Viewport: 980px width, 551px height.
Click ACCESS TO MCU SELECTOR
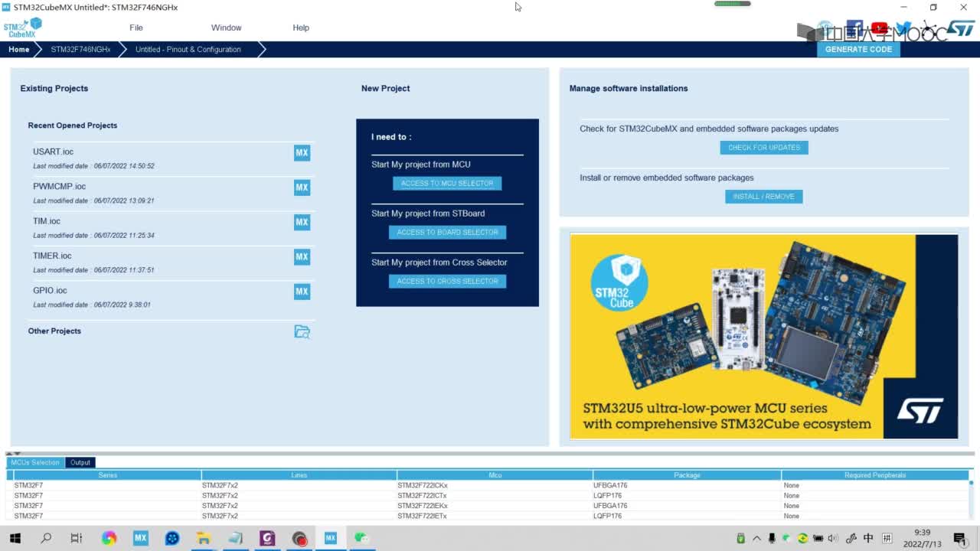point(447,184)
